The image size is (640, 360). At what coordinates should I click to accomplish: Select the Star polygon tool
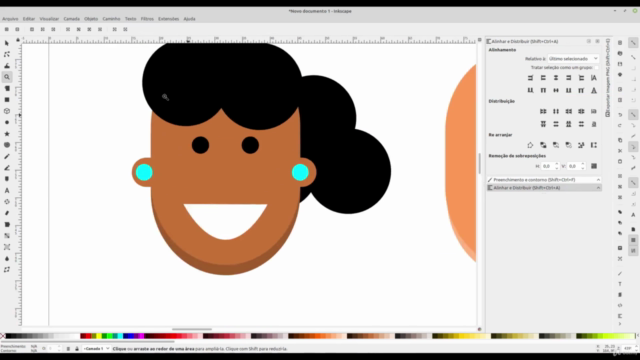[x=7, y=133]
